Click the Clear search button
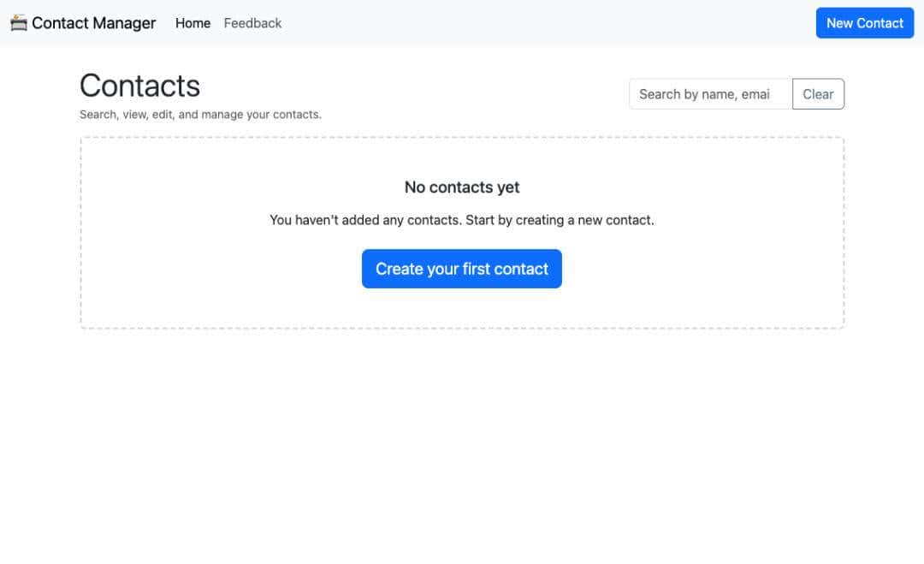This screenshot has height=564, width=924. click(x=818, y=94)
